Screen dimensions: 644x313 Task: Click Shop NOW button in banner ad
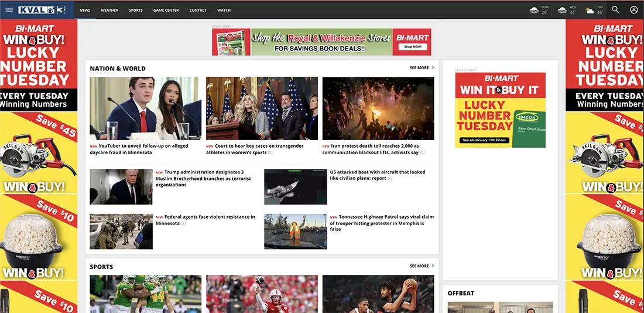pyautogui.click(x=412, y=47)
